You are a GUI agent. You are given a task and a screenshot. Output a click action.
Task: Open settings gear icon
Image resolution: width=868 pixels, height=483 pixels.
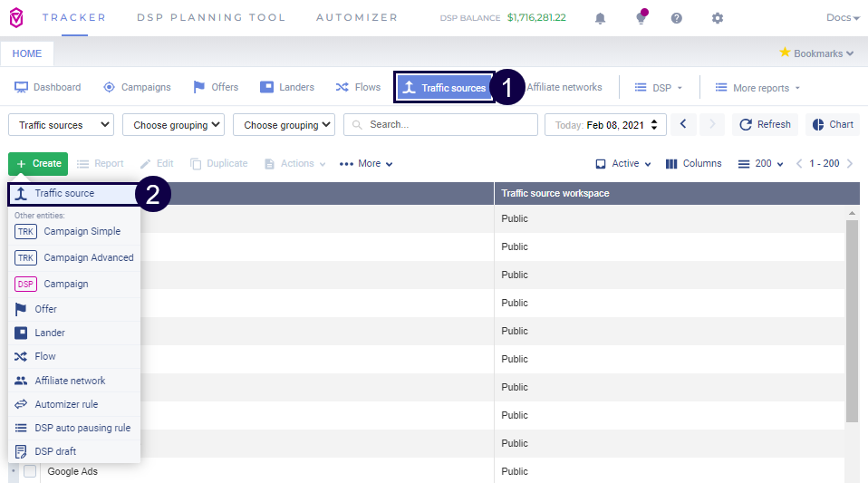point(718,18)
